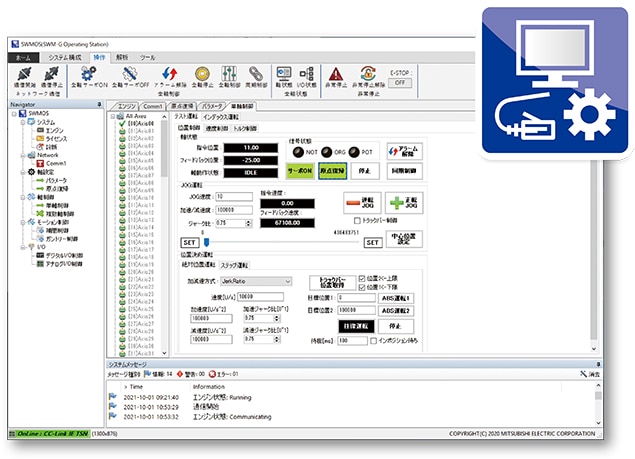Tick the インポジション待ち checkbox
This screenshot has width=635, height=459.
tap(373, 341)
